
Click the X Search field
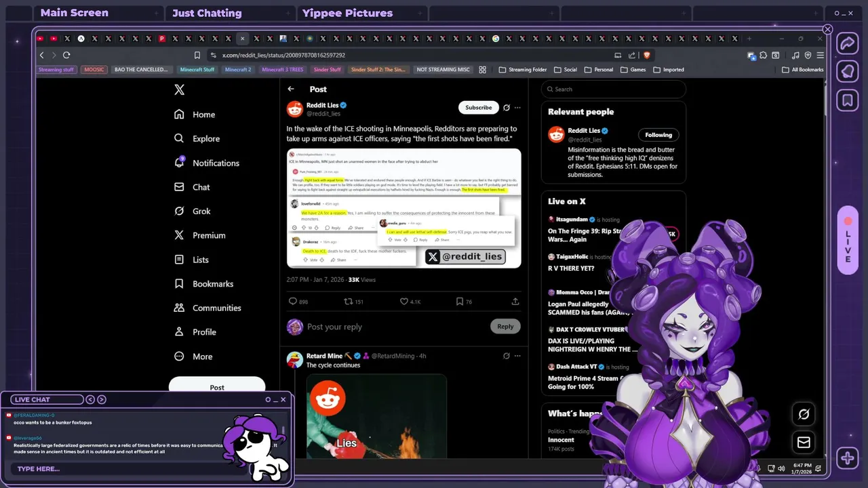(x=614, y=89)
